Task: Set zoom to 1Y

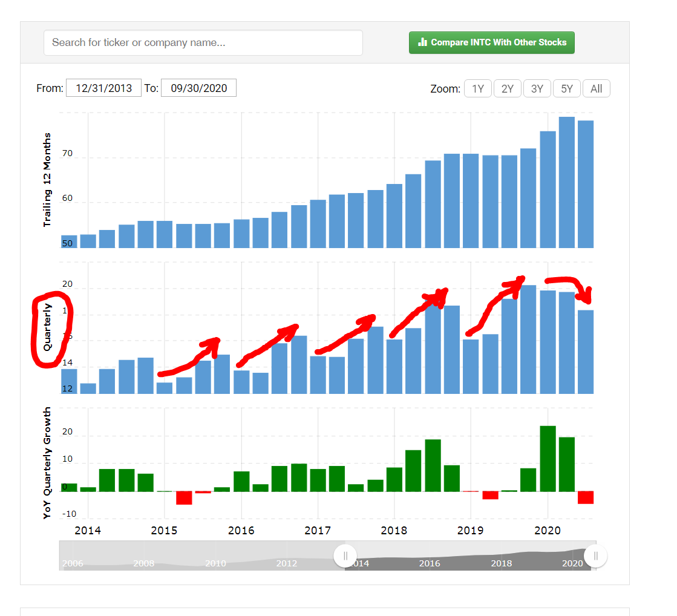Action: (x=478, y=89)
